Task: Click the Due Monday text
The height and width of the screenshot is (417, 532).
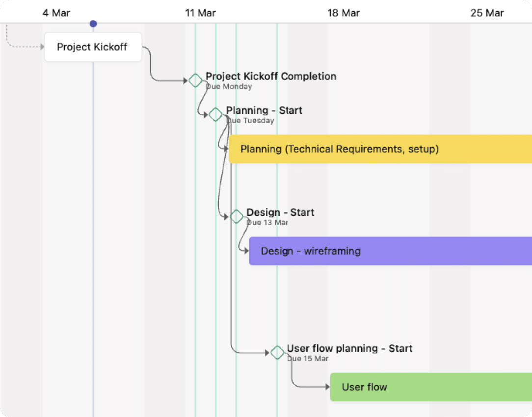Action: (229, 87)
